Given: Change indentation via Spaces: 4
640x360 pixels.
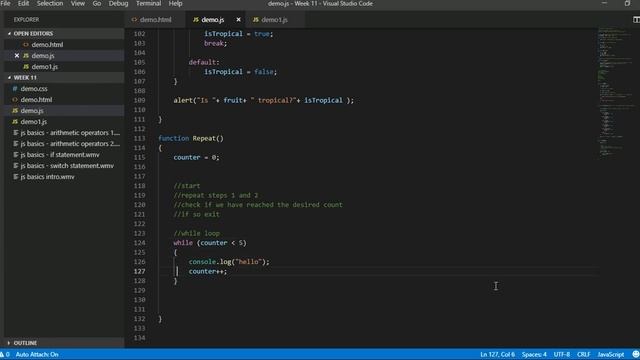Looking at the screenshot, I should [x=534, y=354].
